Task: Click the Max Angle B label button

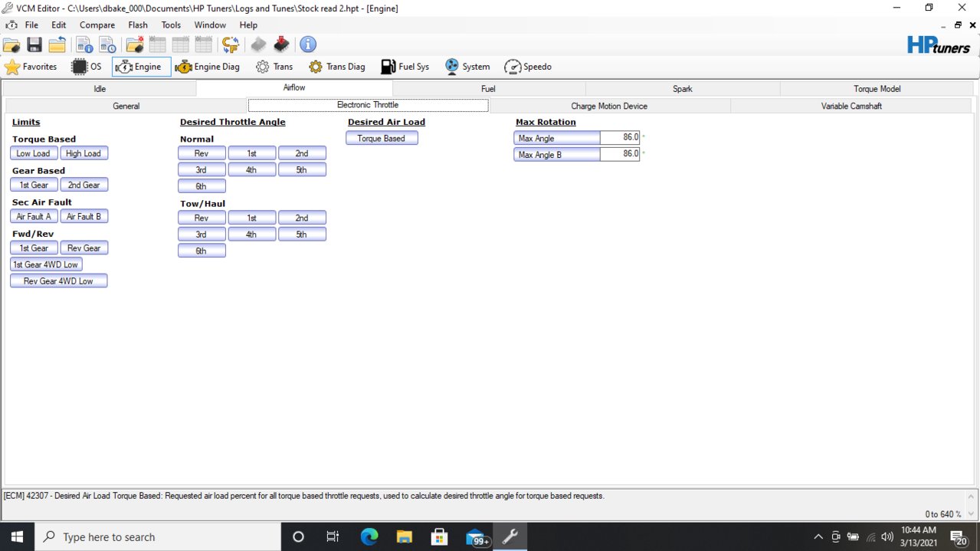Action: point(557,154)
